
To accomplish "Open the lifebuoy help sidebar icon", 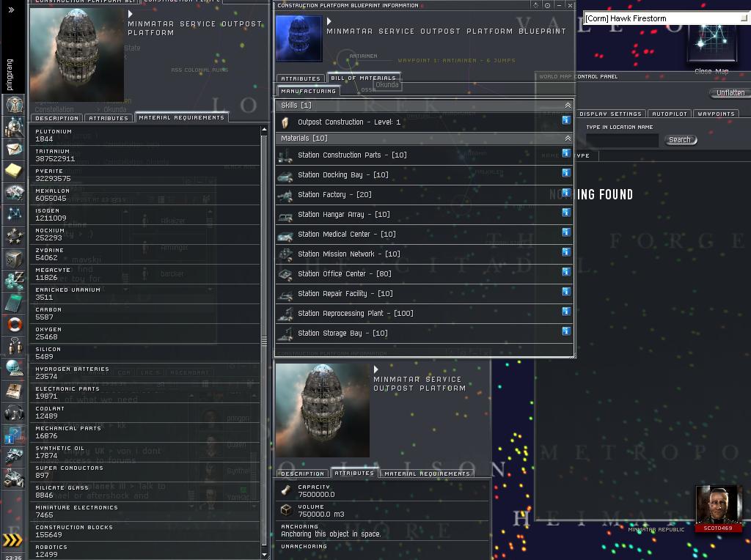I will [x=13, y=325].
